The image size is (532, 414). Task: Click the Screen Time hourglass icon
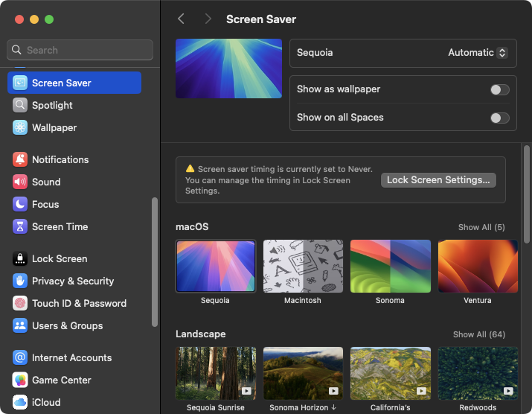click(x=20, y=226)
